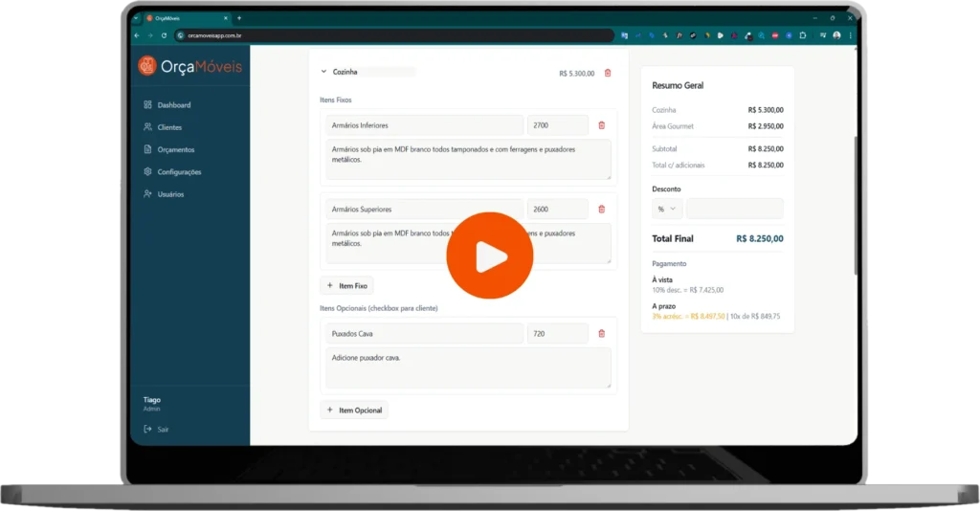The width and height of the screenshot is (980, 511).
Task: Click the browser reload icon
Action: point(164,35)
